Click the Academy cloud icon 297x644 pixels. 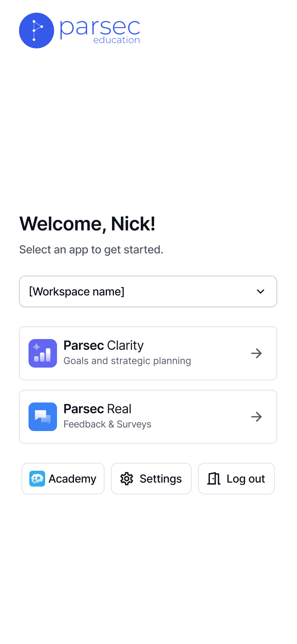click(37, 479)
